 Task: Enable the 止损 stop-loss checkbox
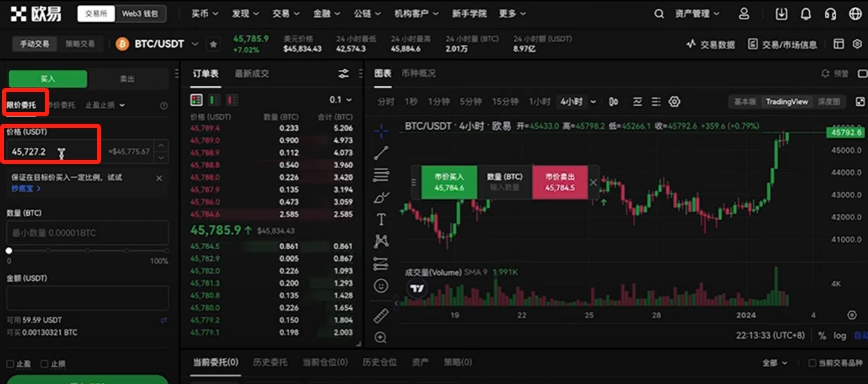tap(44, 364)
